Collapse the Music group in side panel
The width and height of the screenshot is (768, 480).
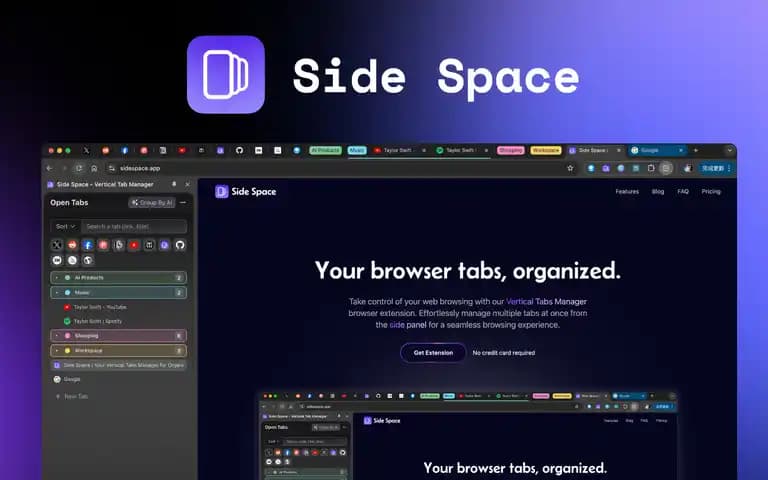(118, 292)
